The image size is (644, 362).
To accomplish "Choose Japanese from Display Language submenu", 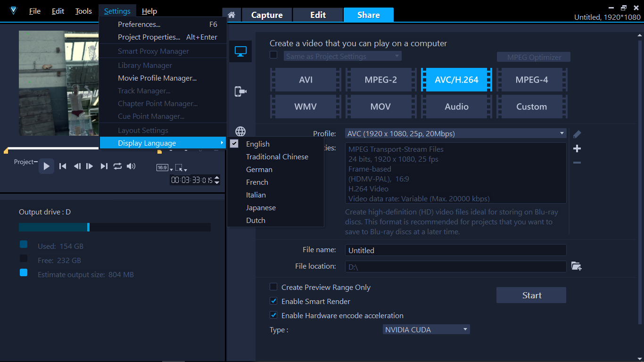I will click(x=261, y=208).
